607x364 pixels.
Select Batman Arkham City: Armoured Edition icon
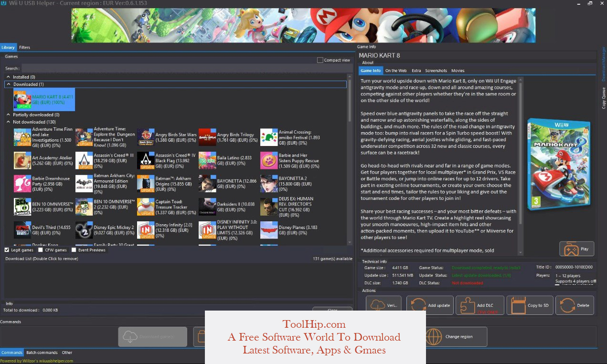click(x=84, y=184)
